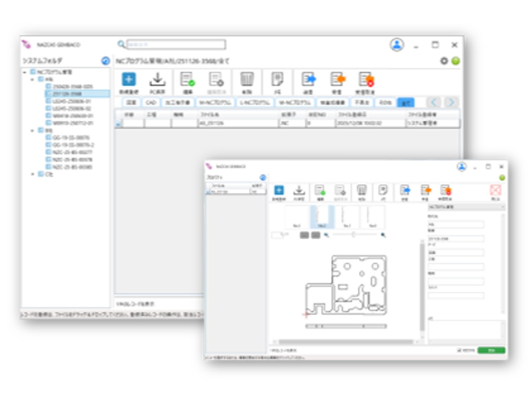Click the PC save download icon in main toolbar
This screenshot has width=532, height=404.
click(x=157, y=79)
